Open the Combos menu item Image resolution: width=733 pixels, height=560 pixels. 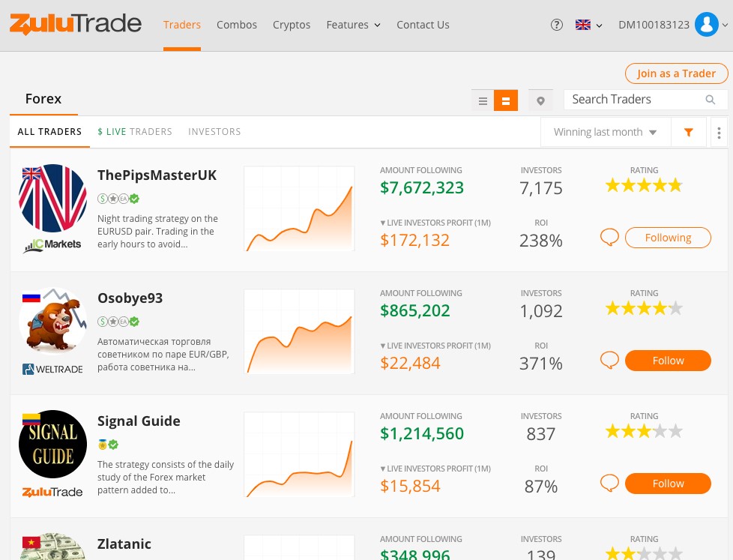click(237, 25)
